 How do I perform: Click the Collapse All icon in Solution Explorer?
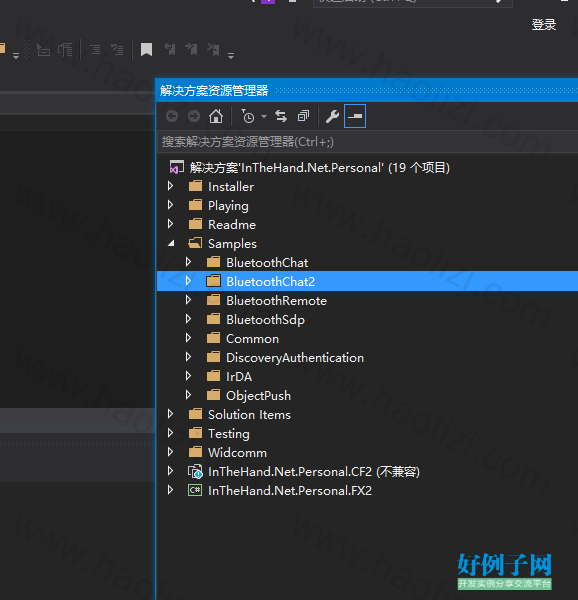(x=303, y=116)
